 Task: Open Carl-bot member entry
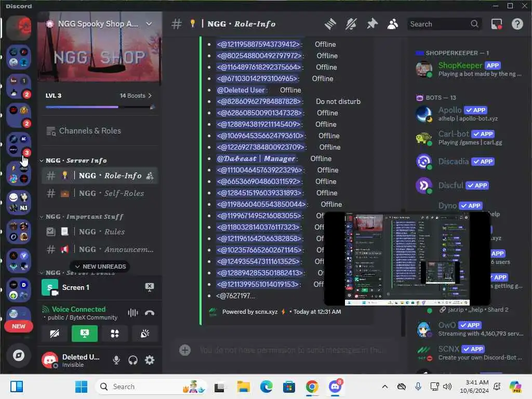[469, 138]
